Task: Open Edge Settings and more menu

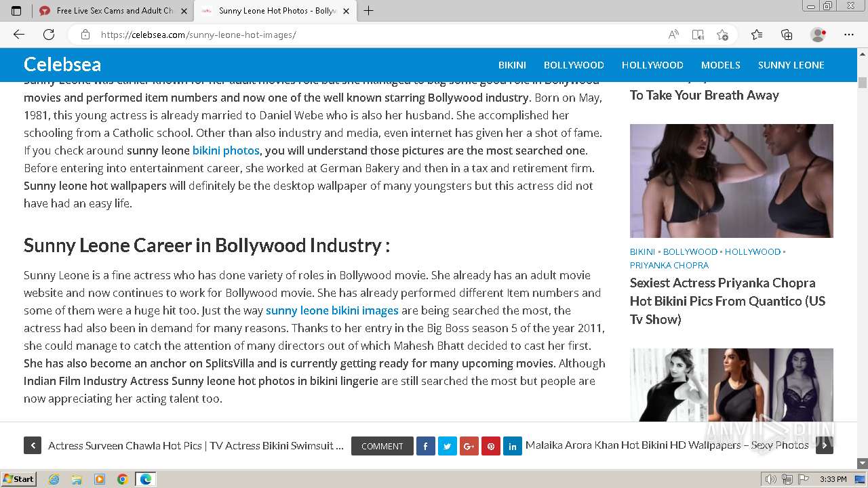Action: pos(849,35)
